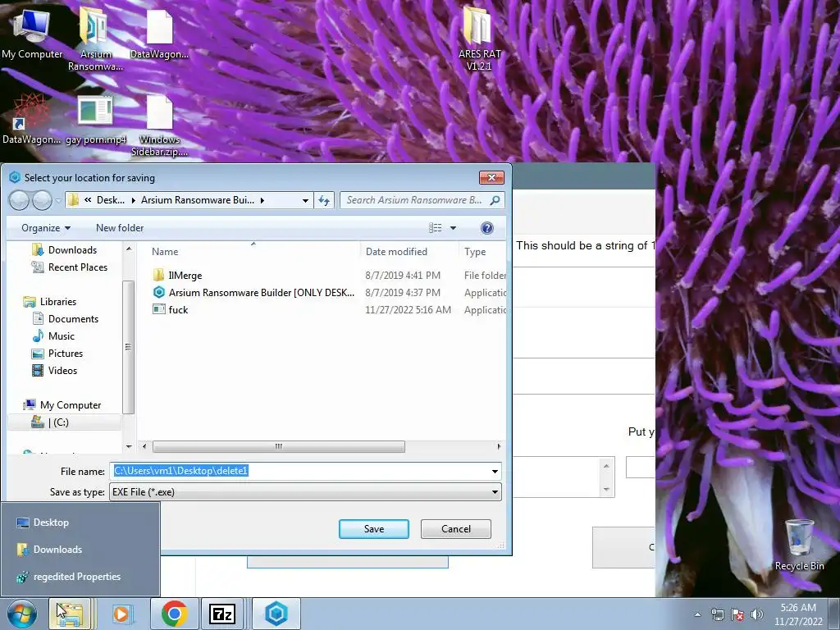Click the volume speaker tray icon
The width and height of the screenshot is (840, 630).
coord(757,614)
